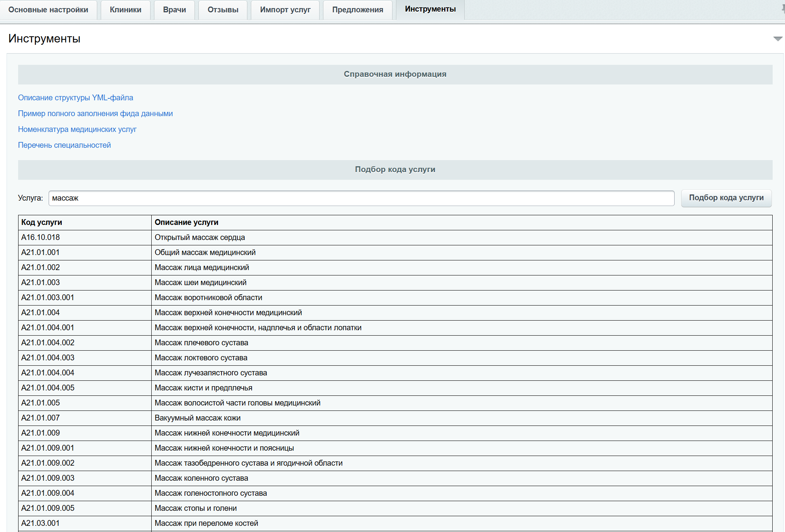Select Массаж плечевого сустава description
Screen dimensions: 785x532
point(201,343)
